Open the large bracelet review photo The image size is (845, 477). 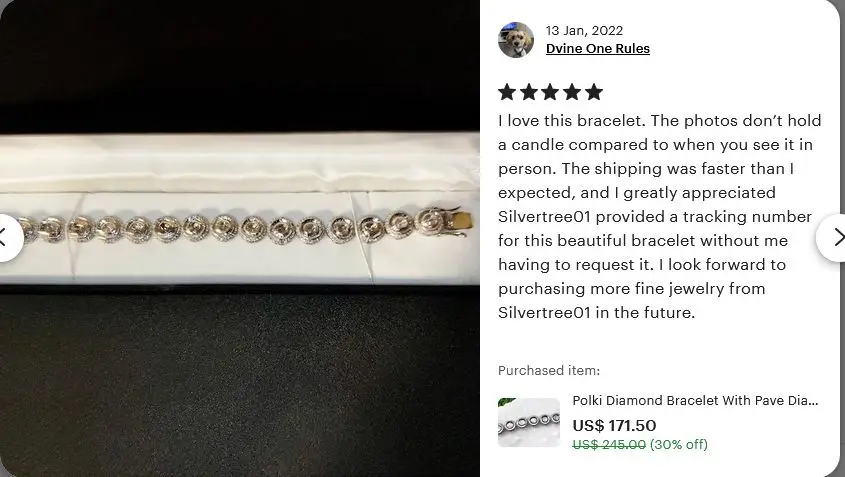[x=240, y=238]
